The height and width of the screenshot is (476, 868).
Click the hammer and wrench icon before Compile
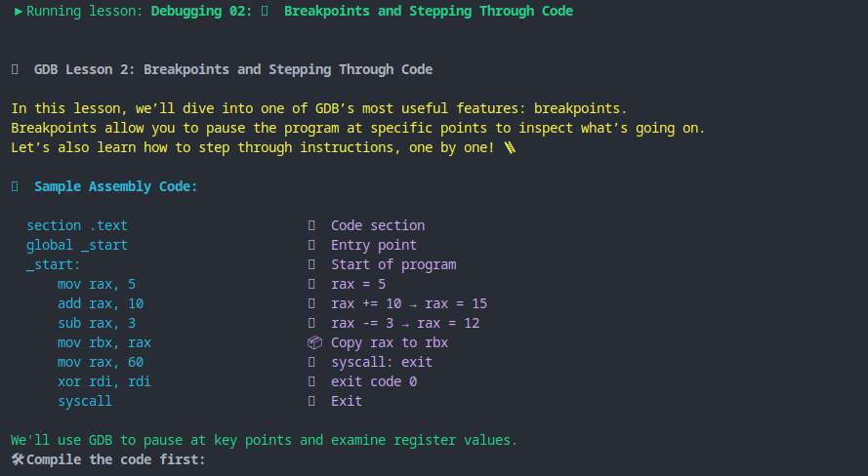[x=18, y=459]
